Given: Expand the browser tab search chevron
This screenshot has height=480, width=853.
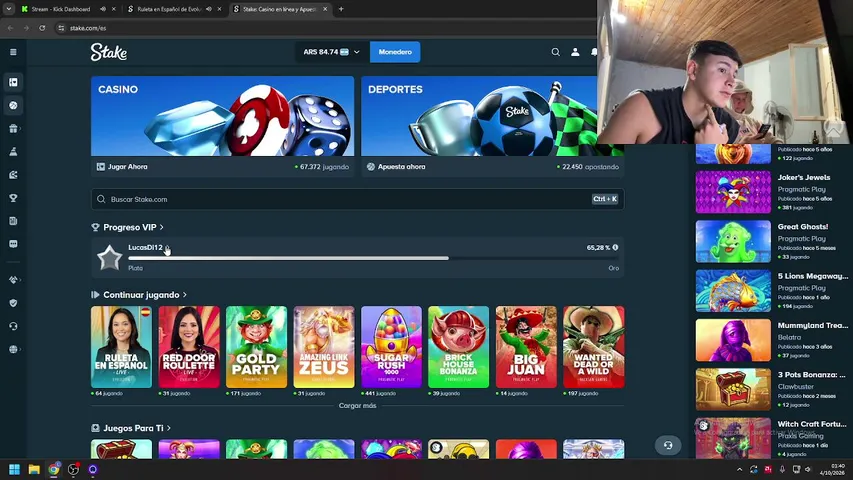Looking at the screenshot, I should pos(9,9).
